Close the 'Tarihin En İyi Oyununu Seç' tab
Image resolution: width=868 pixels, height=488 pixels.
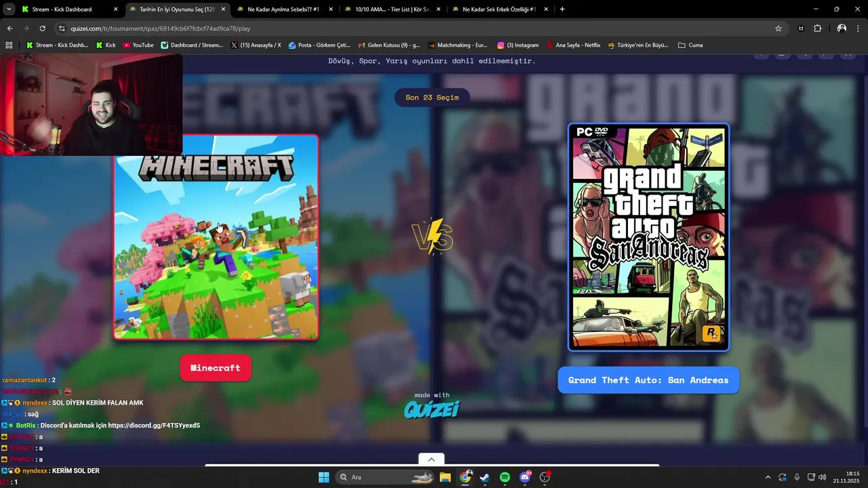[223, 9]
